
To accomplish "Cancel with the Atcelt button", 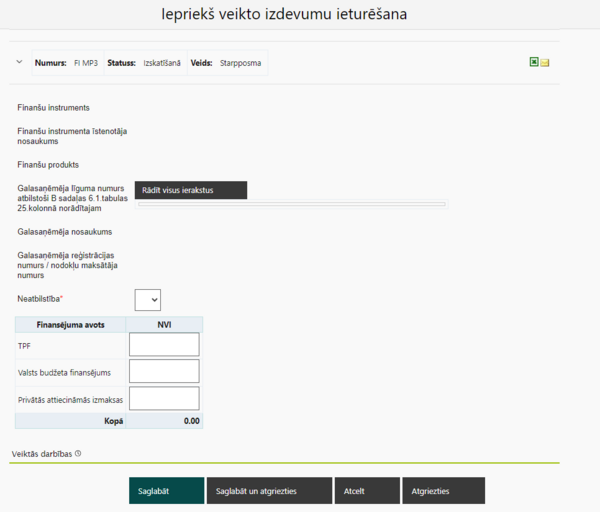I will [x=367, y=491].
